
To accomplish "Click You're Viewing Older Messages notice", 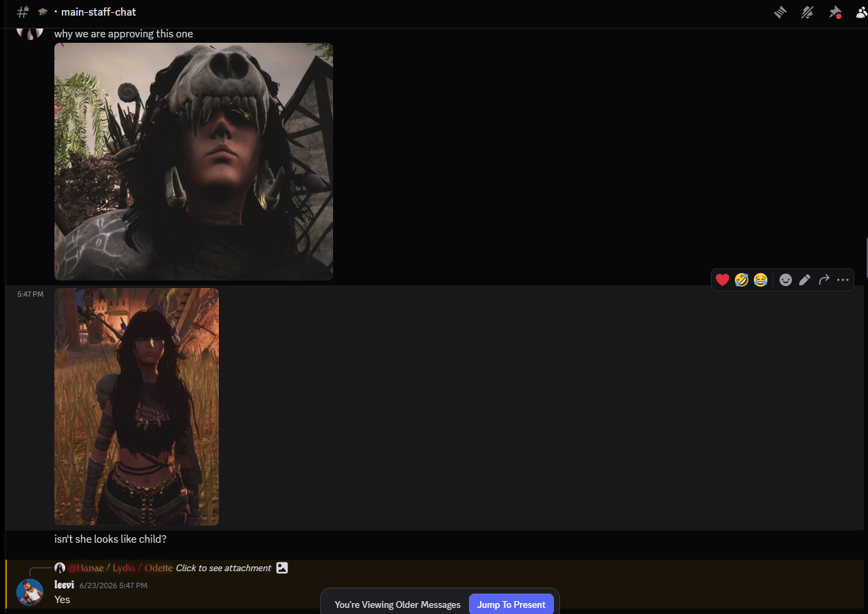I will pos(398,604).
